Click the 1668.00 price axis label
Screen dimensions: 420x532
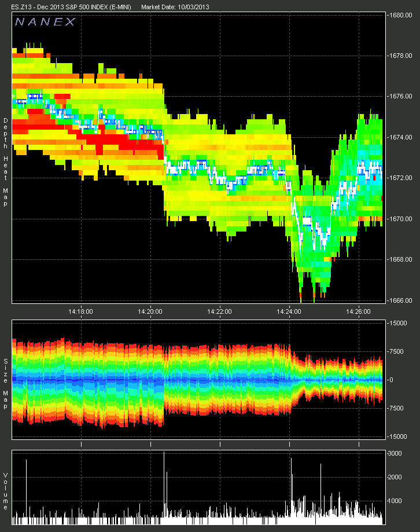(x=401, y=259)
